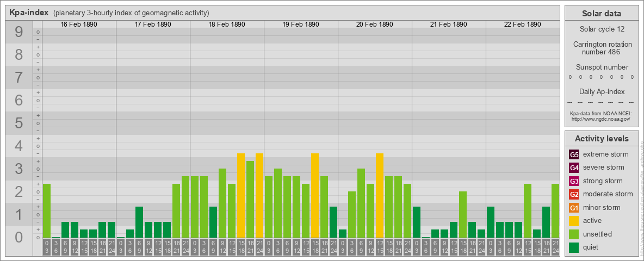
Task: Click the 'moderate storm' legend label
Action: (x=608, y=194)
